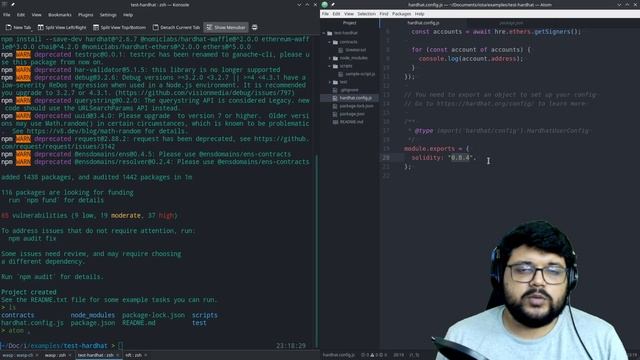Select the Project tab in Atom tree view
This screenshot has width=640, height=360.
click(349, 23)
